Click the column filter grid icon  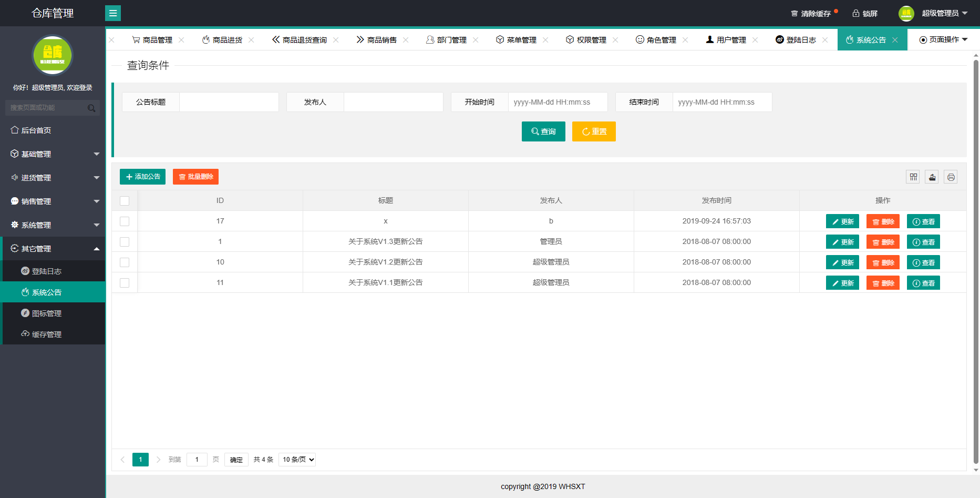(x=913, y=177)
